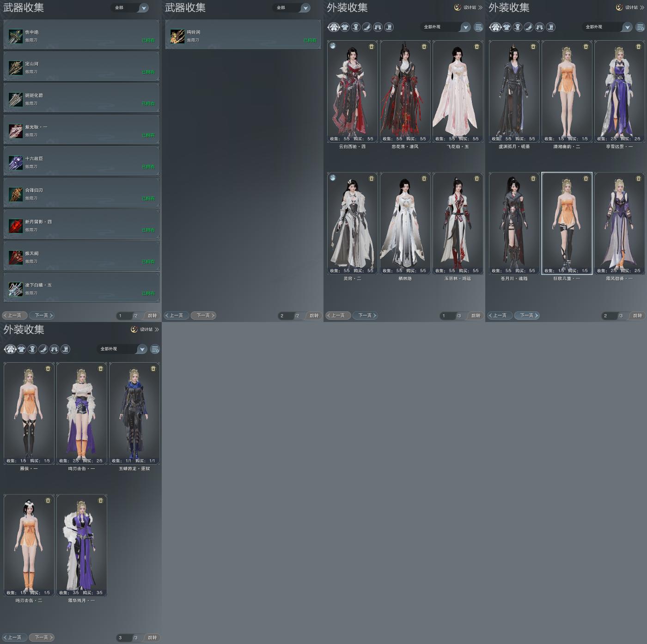Screen dimensions: 647x644
Task: Expand 全部 dropdown above the 鸣铃闲 weapon list
Action: point(292,8)
